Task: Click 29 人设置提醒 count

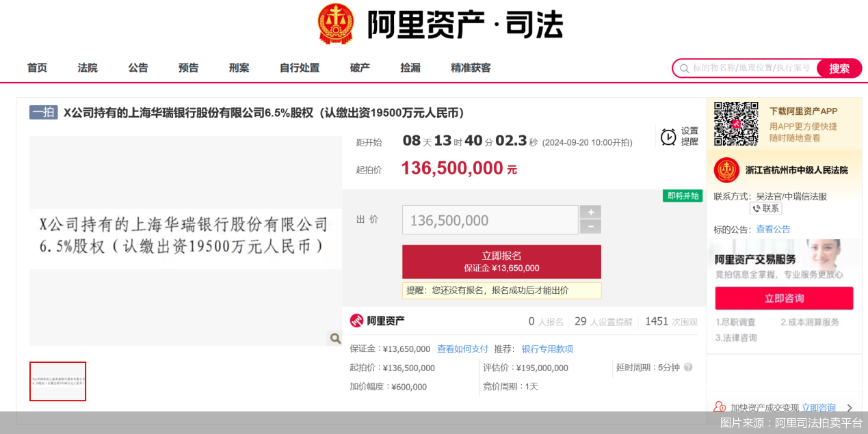Action: [x=603, y=321]
